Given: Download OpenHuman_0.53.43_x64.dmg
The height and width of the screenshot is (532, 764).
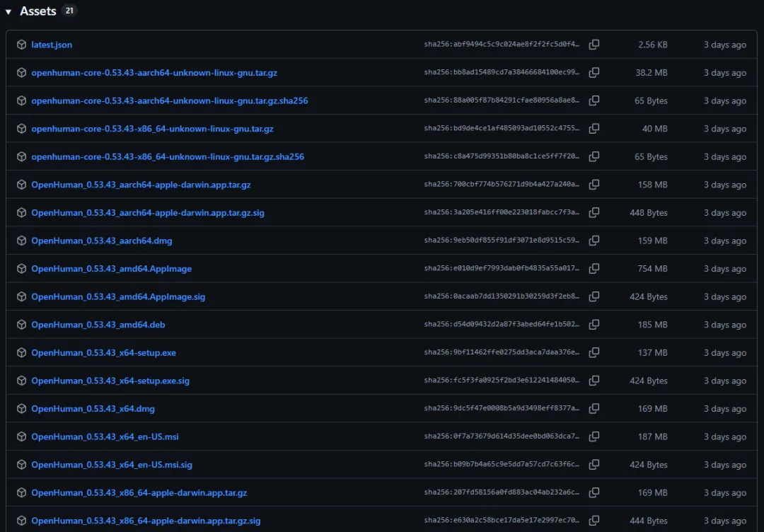Looking at the screenshot, I should [93, 409].
